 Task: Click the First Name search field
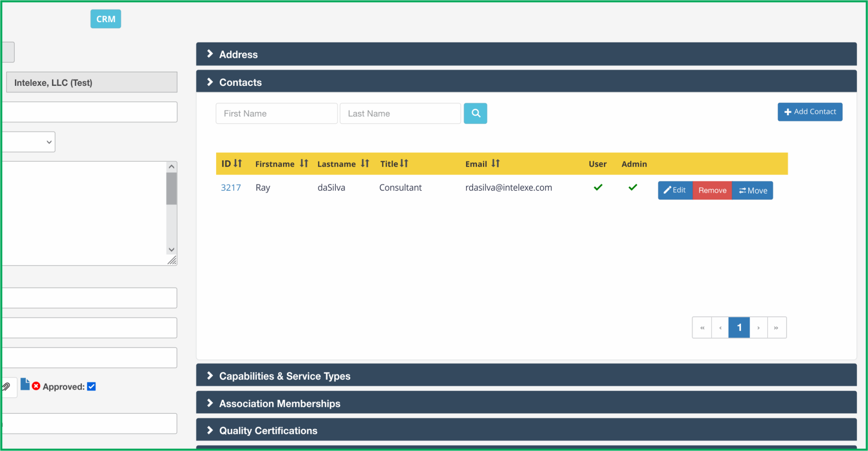(277, 113)
